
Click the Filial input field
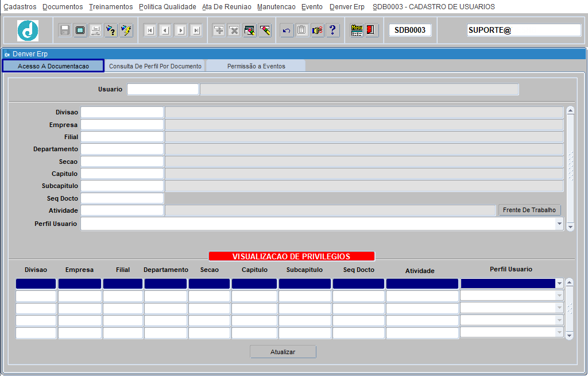pos(122,137)
